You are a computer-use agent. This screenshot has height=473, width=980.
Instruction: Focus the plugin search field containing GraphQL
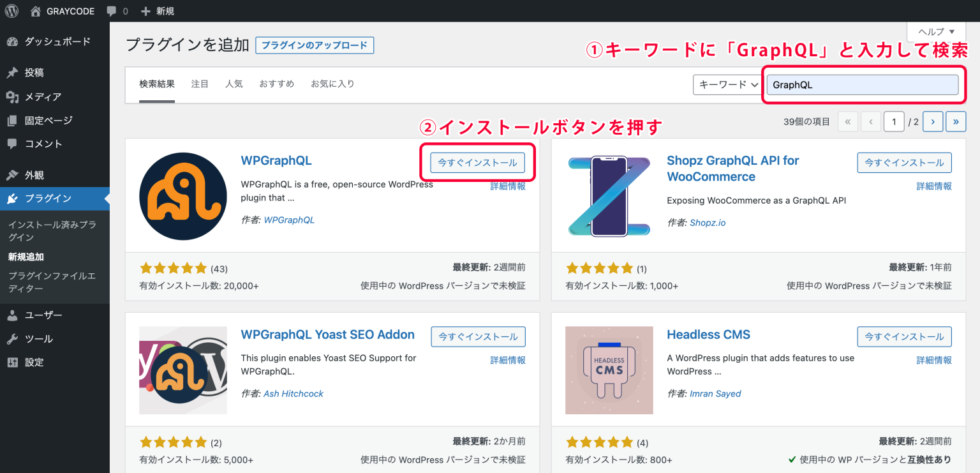(862, 84)
